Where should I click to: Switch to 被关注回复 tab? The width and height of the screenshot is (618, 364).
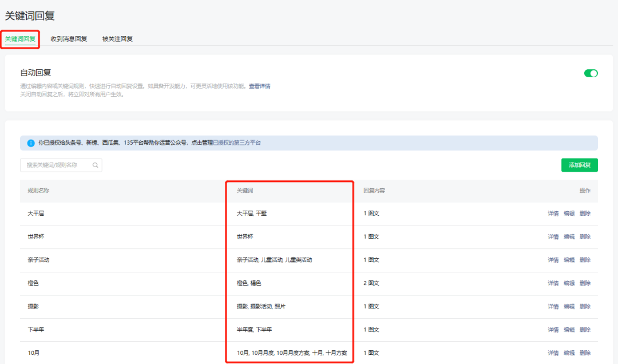[x=117, y=39]
